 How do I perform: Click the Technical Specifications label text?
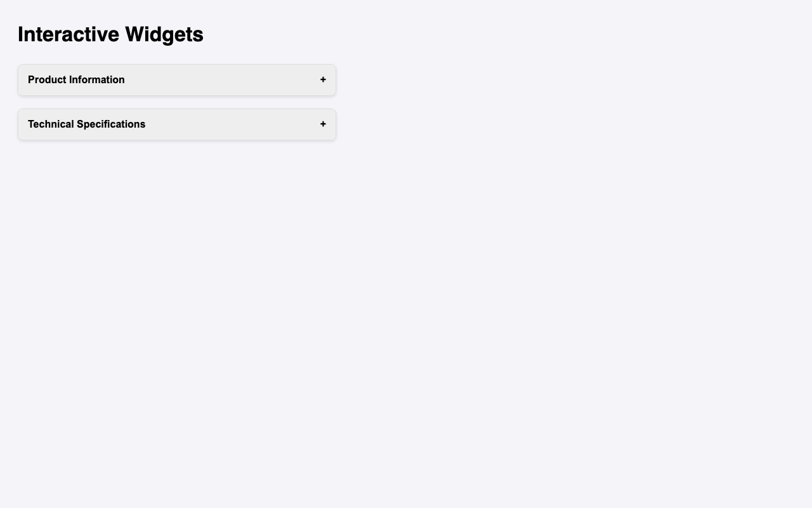click(x=86, y=124)
